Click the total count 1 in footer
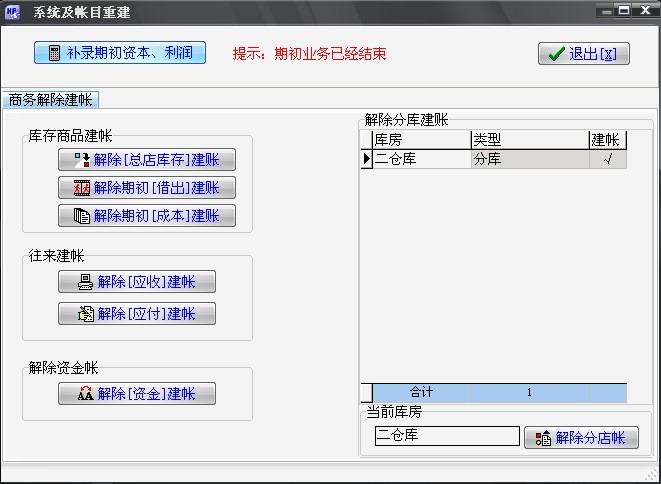The width and height of the screenshot is (661, 484). pyautogui.click(x=529, y=393)
